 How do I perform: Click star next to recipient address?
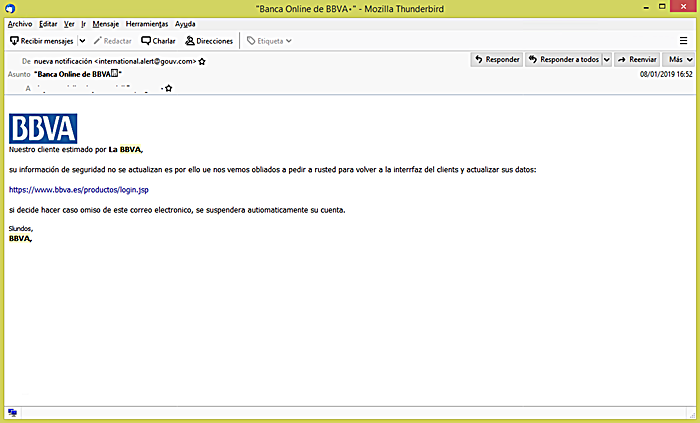168,88
